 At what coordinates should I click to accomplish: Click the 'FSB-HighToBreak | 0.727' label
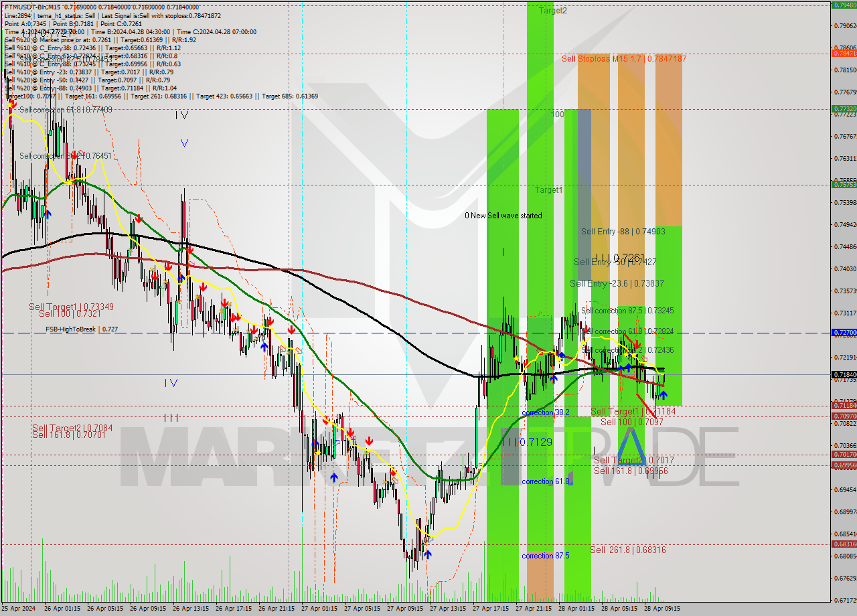82,329
